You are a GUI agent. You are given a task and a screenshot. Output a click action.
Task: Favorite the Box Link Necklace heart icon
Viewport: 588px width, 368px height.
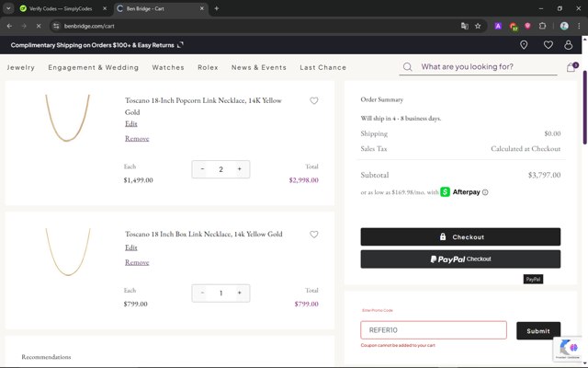pyautogui.click(x=314, y=235)
